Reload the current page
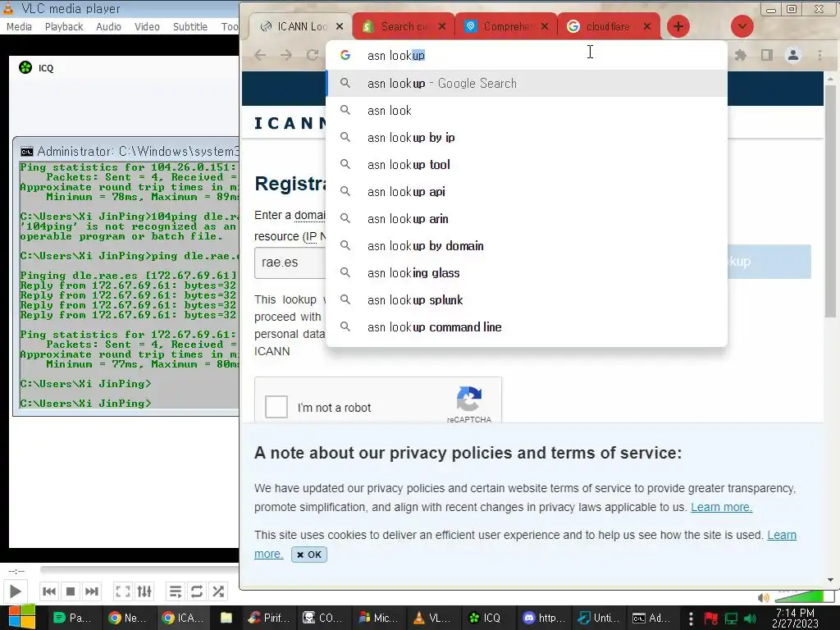 pyautogui.click(x=313, y=55)
